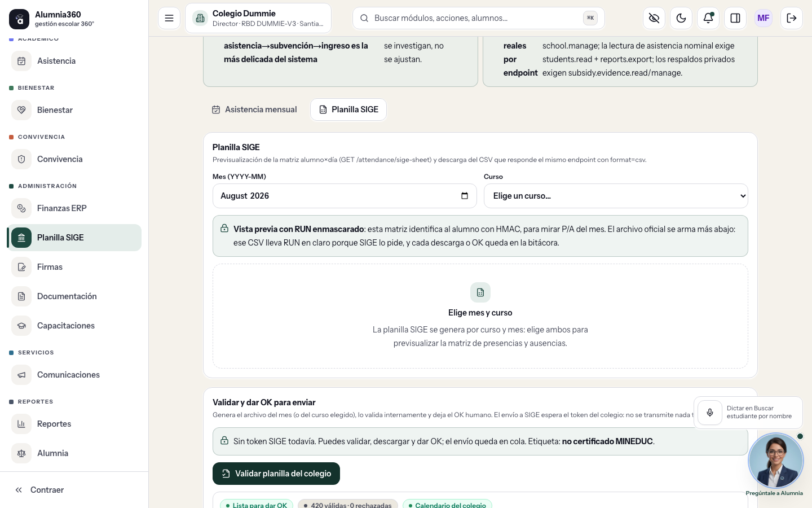Click the logout arrow icon

792,18
